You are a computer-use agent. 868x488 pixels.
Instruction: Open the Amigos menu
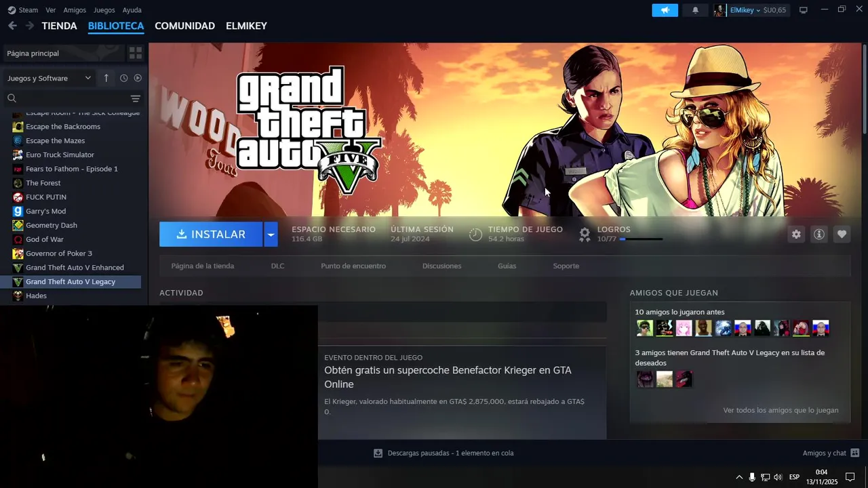pos(75,10)
